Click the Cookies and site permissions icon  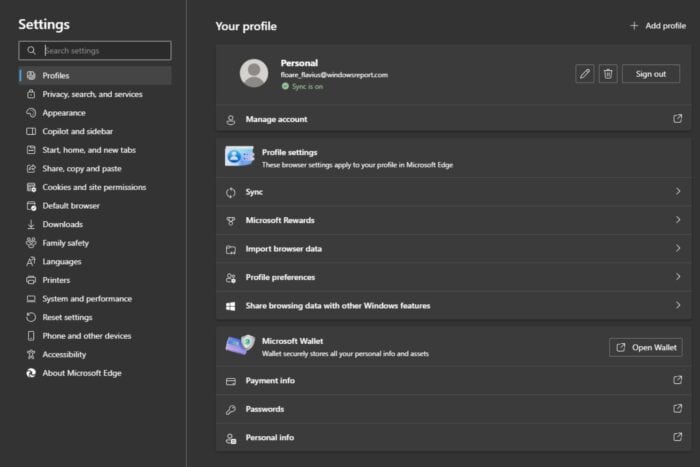[31, 187]
